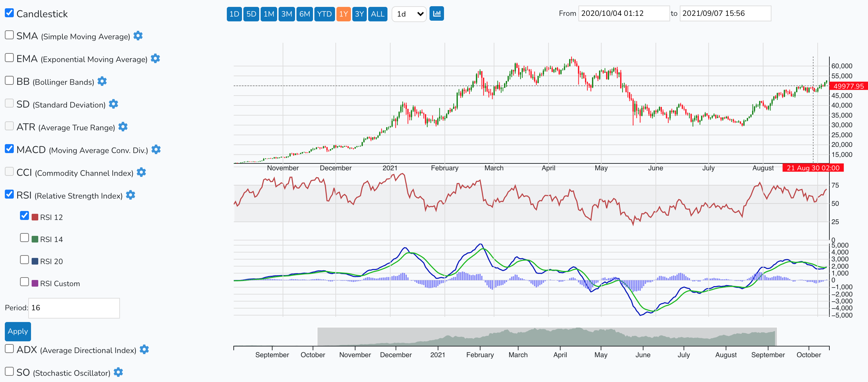
Task: Open Stochastic Oscillator settings gear
Action: (118, 372)
